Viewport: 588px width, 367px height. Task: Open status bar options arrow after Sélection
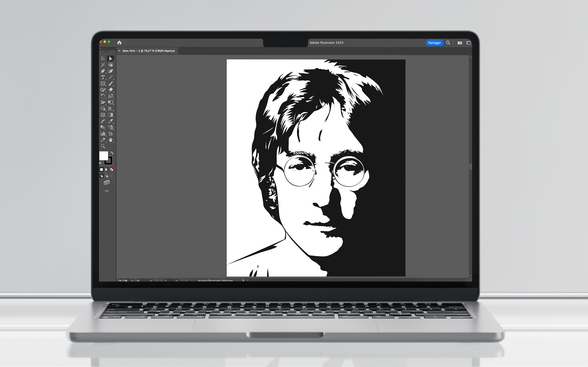pos(243,280)
